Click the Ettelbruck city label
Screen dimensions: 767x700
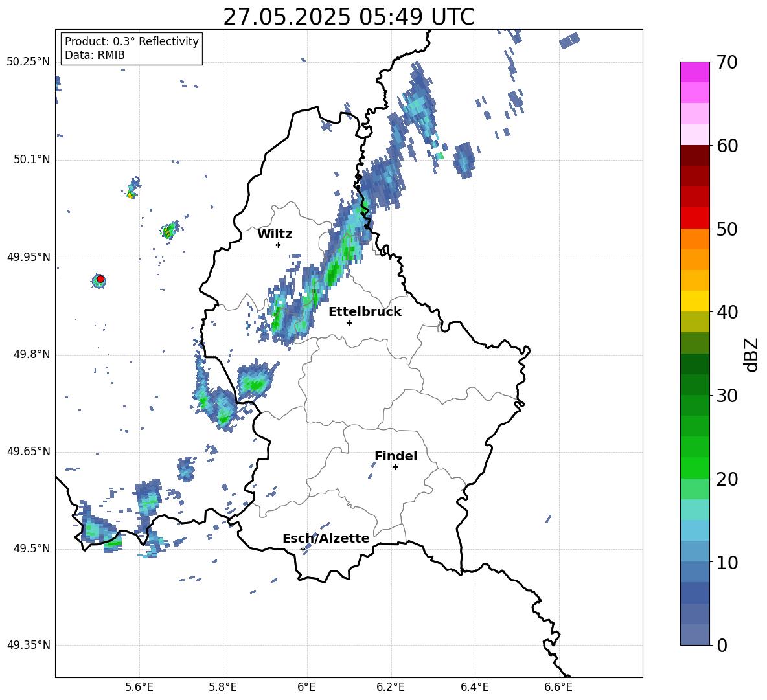click(x=365, y=312)
